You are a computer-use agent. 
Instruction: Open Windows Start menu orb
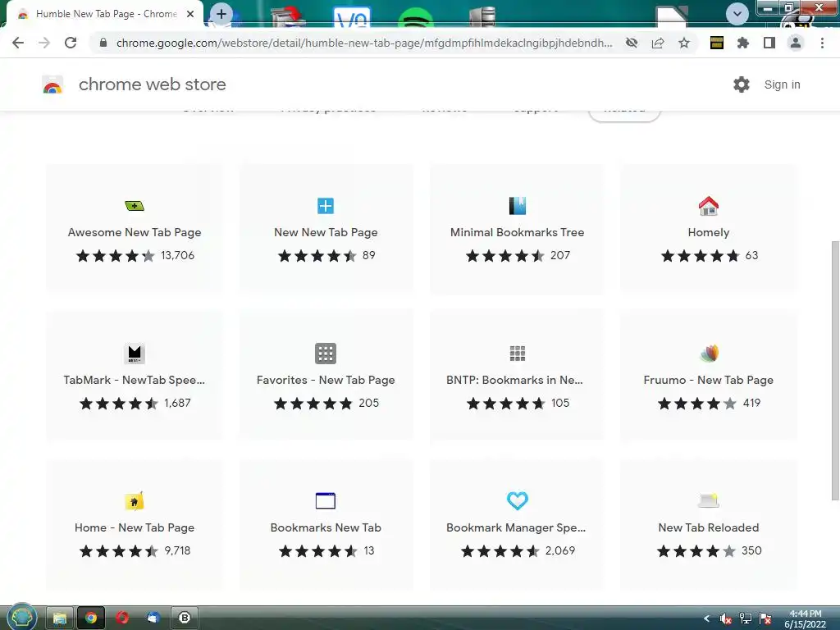pos(21,617)
